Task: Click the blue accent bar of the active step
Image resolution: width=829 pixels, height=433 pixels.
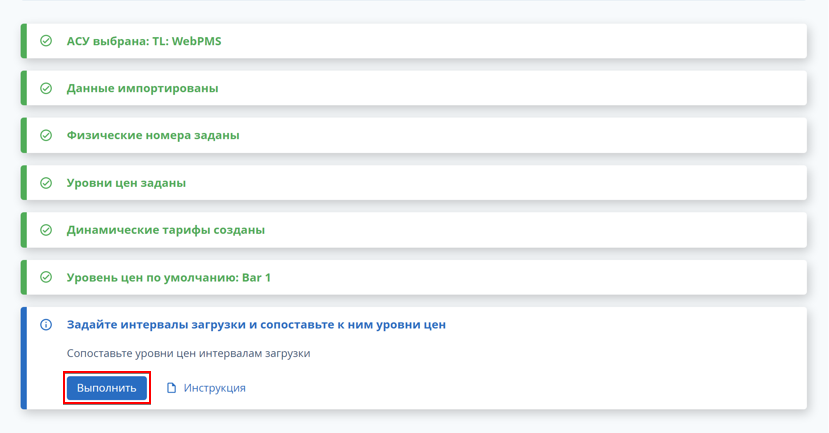Action: 24,358
